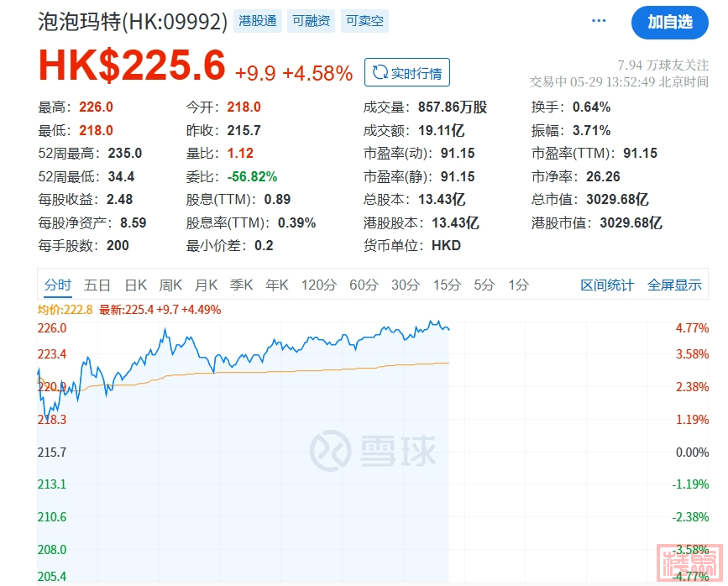Image resolution: width=728 pixels, height=586 pixels.
Task: Click the 可卖空 tag
Action: tap(364, 21)
